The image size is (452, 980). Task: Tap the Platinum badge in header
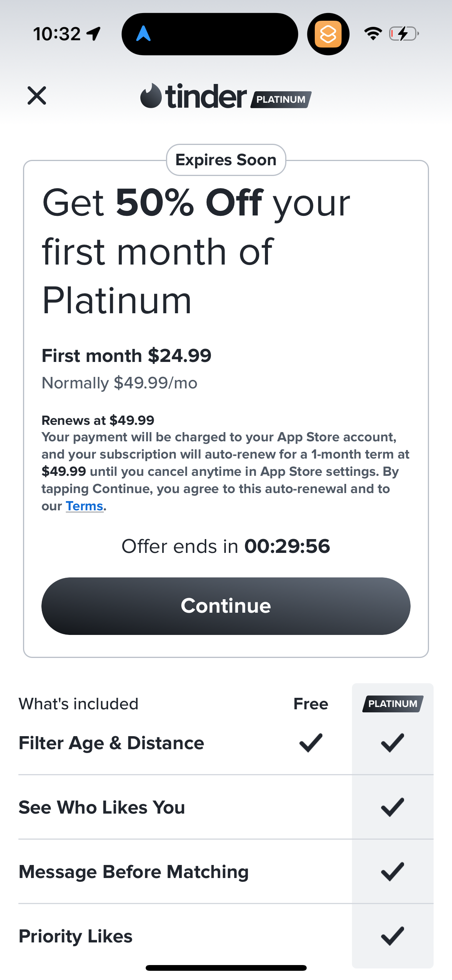[x=281, y=100]
